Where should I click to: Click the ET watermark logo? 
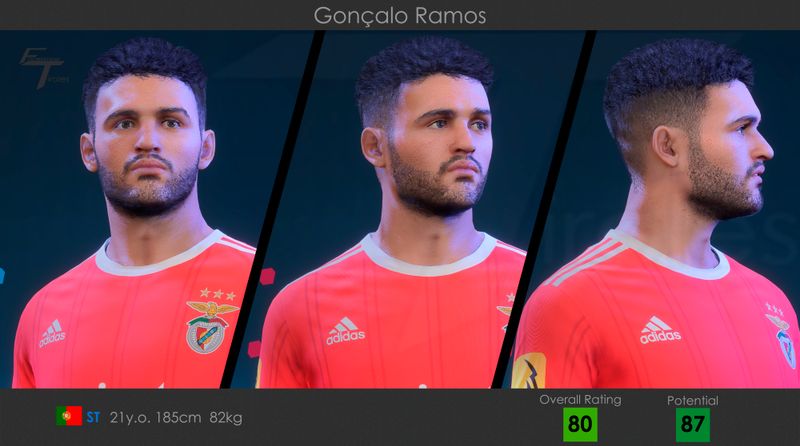click(42, 67)
